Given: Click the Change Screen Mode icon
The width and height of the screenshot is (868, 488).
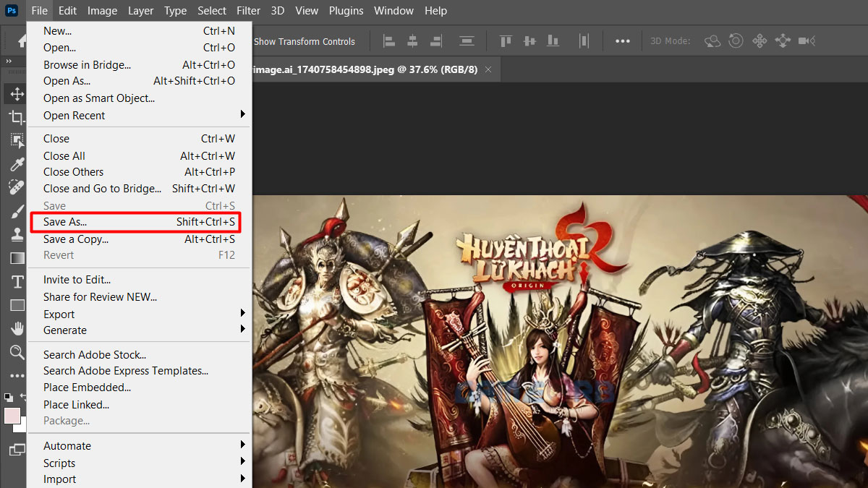Looking at the screenshot, I should [17, 450].
